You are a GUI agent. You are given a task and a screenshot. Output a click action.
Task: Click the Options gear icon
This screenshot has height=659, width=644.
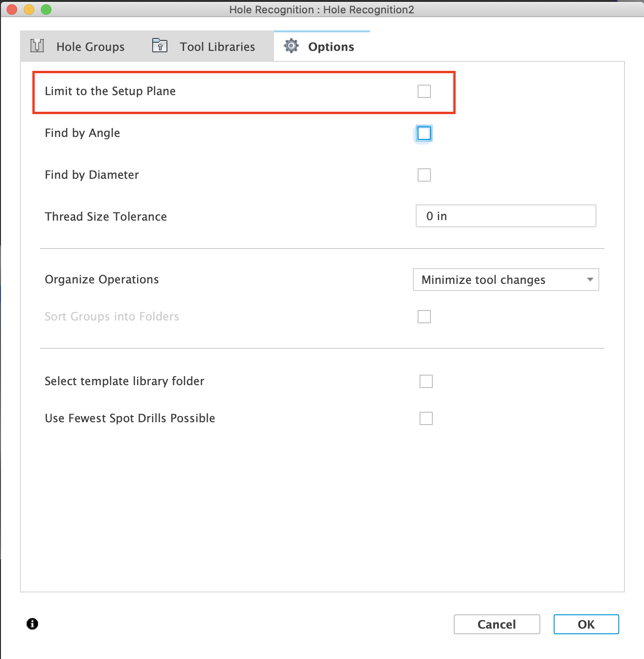(x=291, y=46)
